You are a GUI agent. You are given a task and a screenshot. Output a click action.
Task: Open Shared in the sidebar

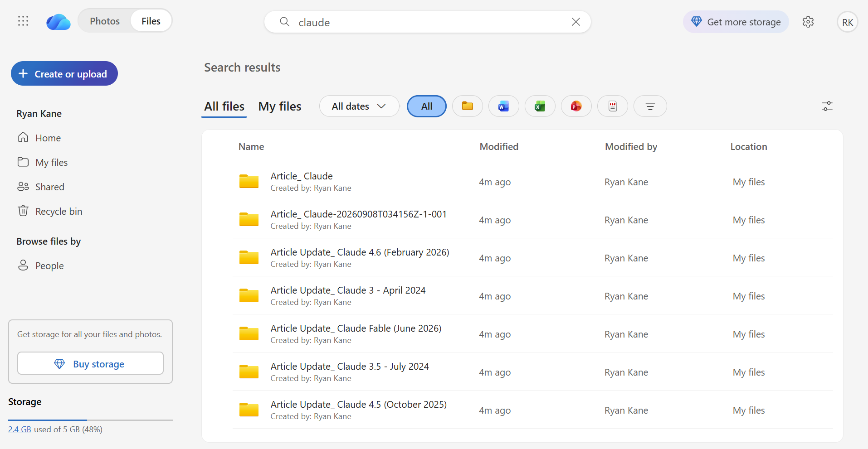41,187
